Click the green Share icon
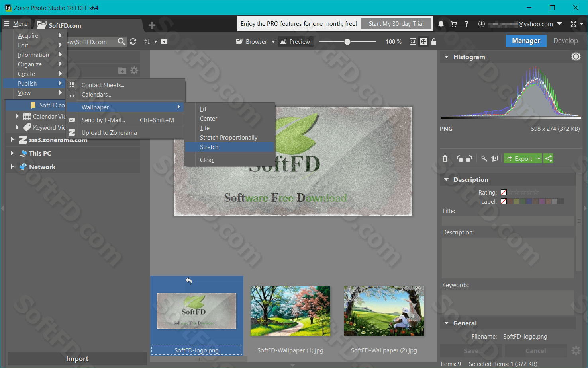Screen dimensions: 588x368 point(549,158)
